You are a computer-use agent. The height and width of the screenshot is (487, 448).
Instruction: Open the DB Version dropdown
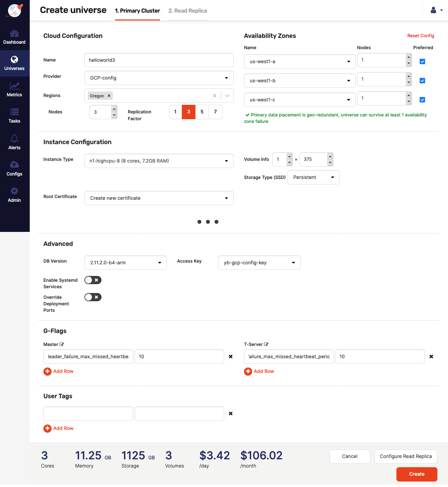coord(125,263)
